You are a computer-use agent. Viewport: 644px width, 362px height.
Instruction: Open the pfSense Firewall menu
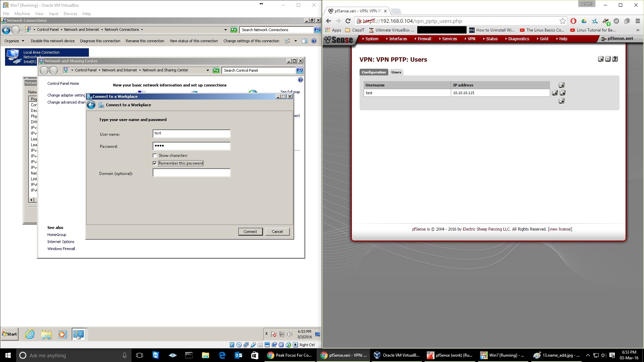pyautogui.click(x=423, y=39)
